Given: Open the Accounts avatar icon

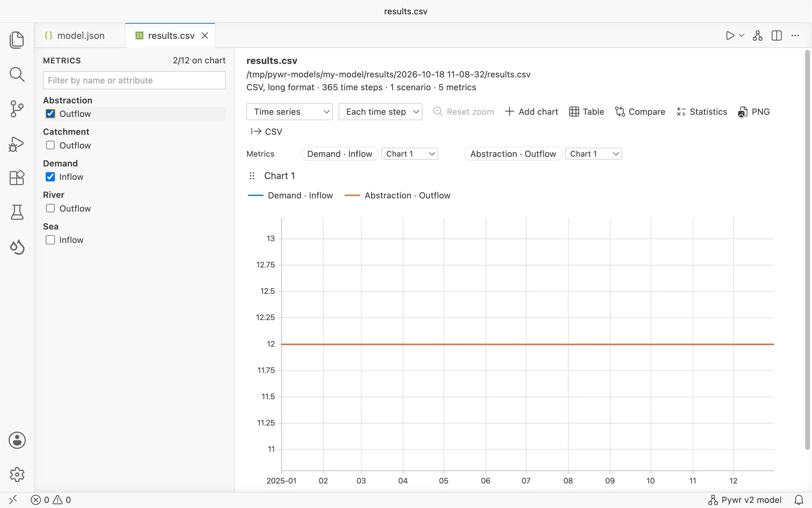Looking at the screenshot, I should [17, 440].
